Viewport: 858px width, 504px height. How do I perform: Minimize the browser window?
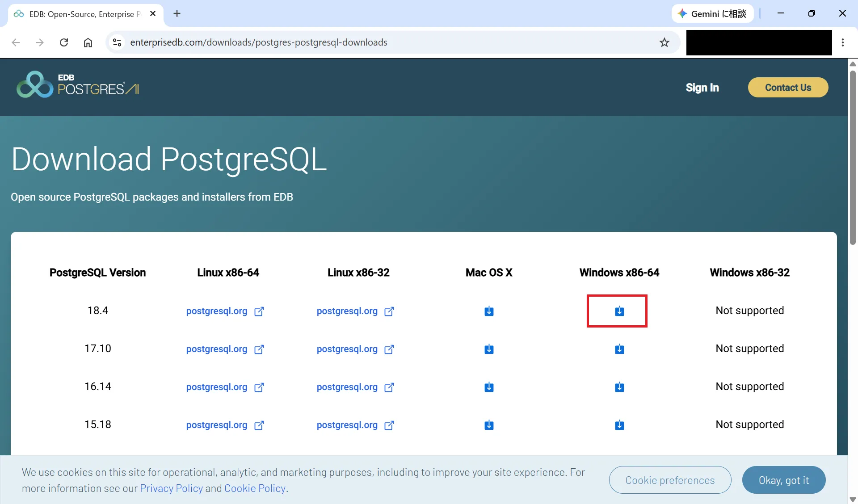coord(781,13)
